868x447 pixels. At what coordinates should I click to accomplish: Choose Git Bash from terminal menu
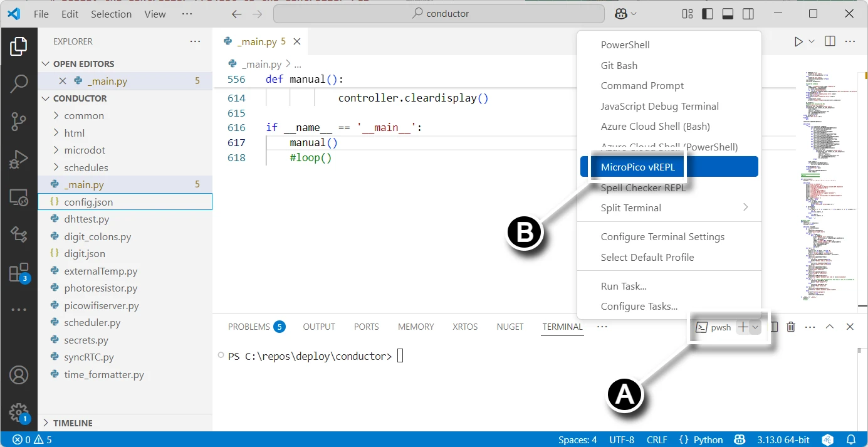[669, 65]
